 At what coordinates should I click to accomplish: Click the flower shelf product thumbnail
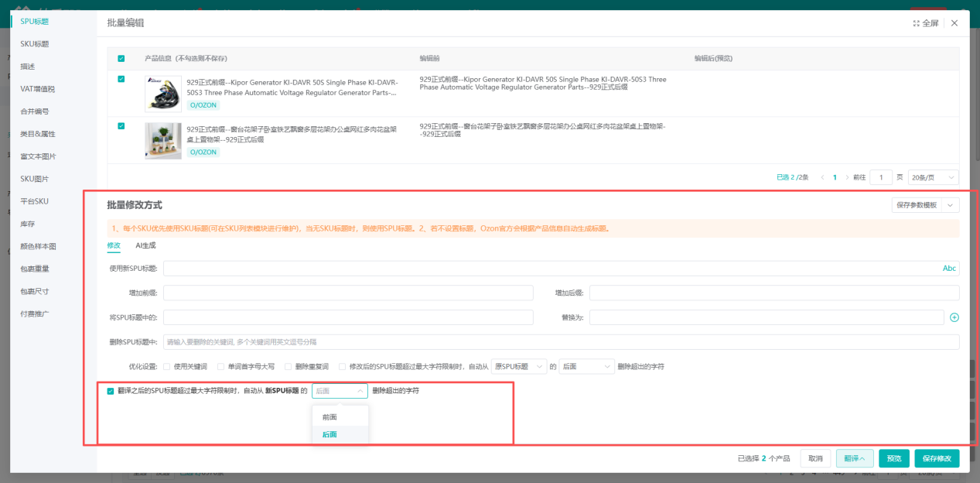[162, 140]
